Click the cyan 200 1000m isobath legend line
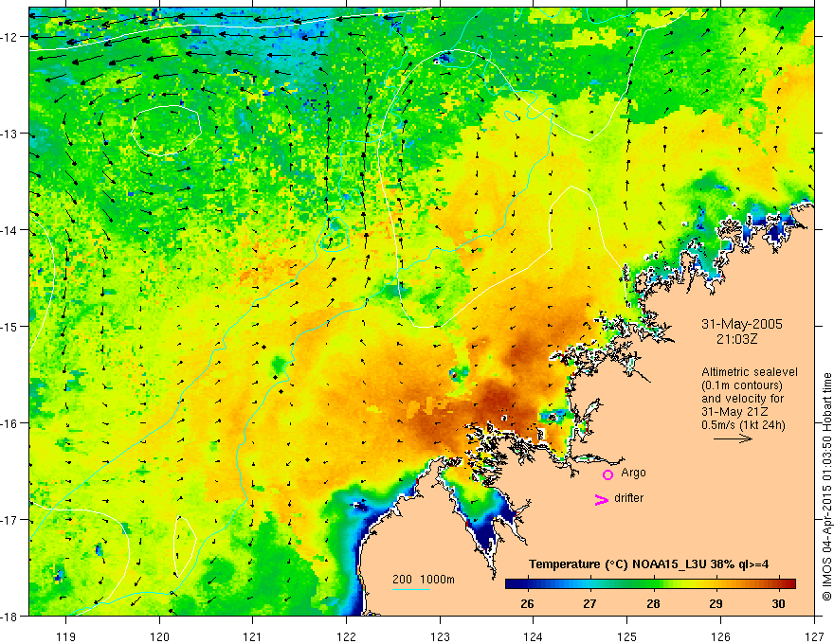This screenshot has height=644, width=834. (411, 589)
